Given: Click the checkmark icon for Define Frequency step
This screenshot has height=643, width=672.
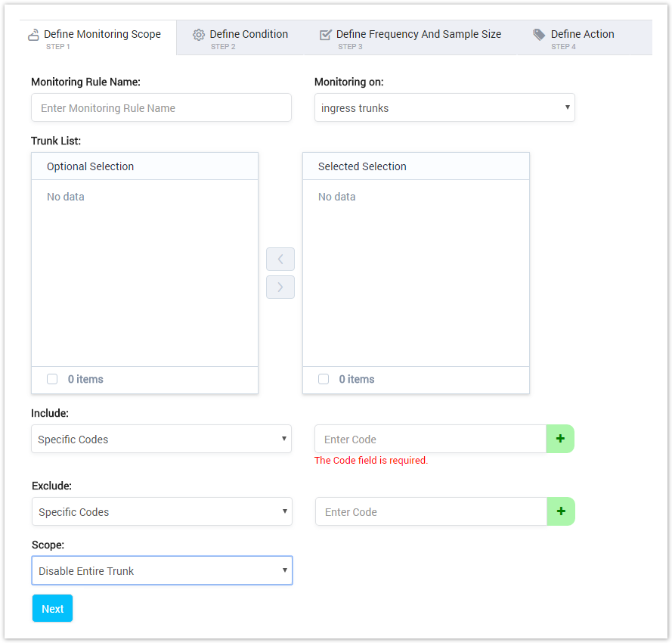Looking at the screenshot, I should point(326,35).
